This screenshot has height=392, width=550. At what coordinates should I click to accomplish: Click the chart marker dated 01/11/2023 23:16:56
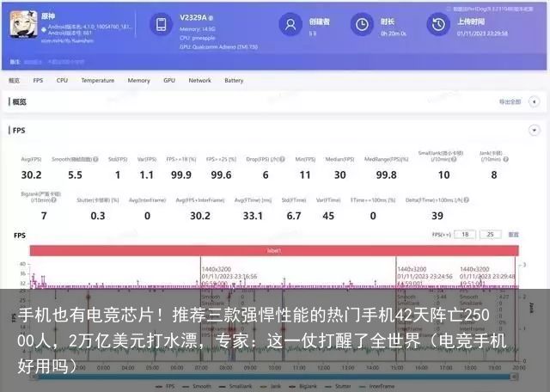point(229,277)
